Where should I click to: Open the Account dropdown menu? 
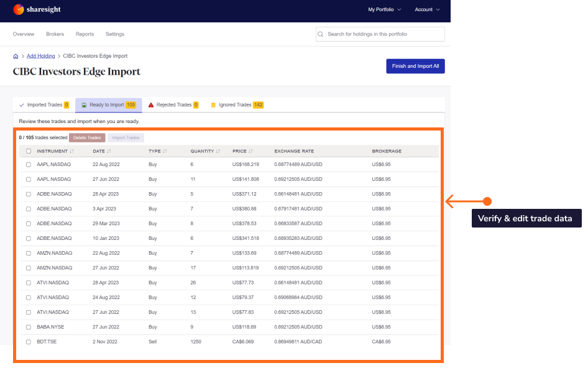(x=427, y=9)
